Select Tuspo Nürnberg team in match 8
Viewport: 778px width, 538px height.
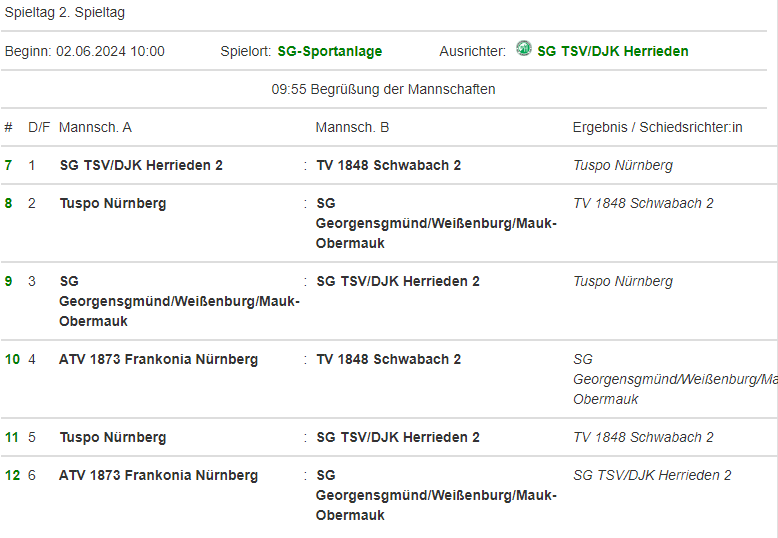pyautogui.click(x=113, y=203)
